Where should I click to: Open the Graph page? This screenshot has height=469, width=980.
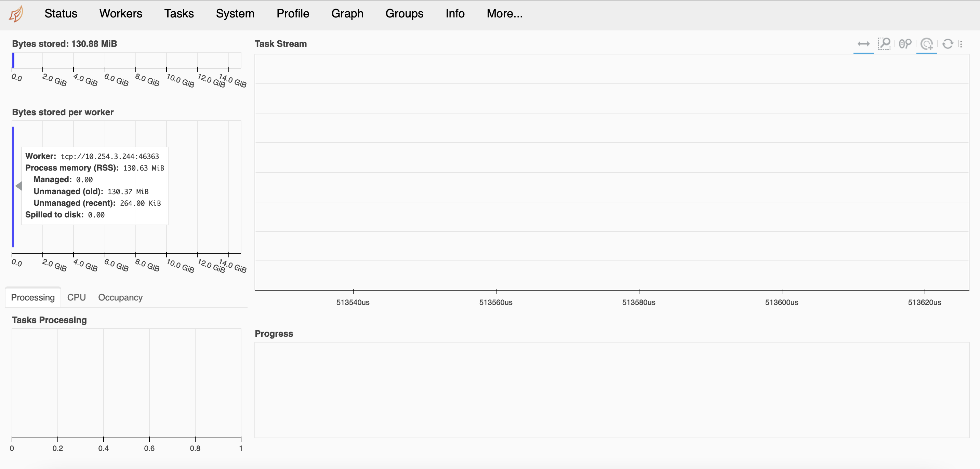347,14
